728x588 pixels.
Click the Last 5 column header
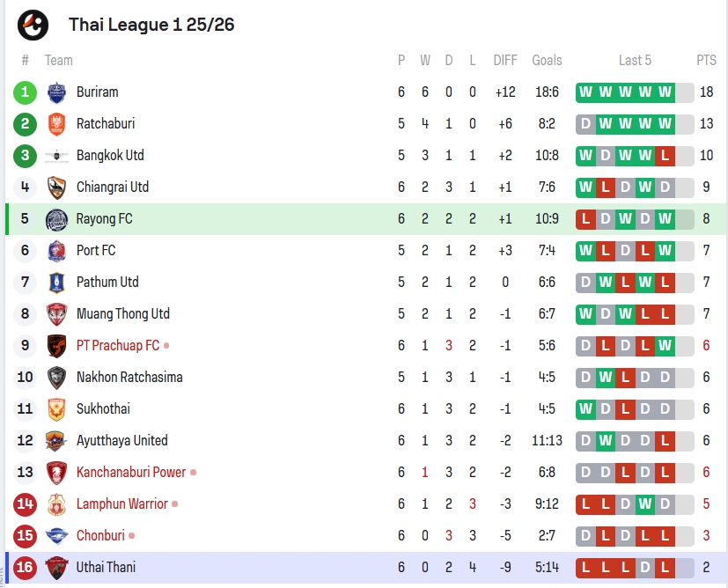[x=635, y=61]
